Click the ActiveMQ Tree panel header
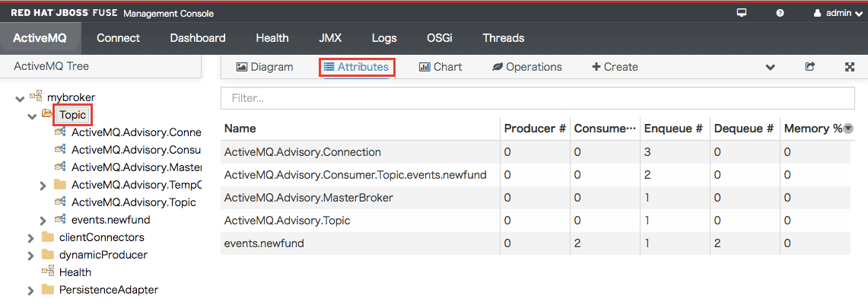The image size is (868, 308). pyautogui.click(x=100, y=66)
